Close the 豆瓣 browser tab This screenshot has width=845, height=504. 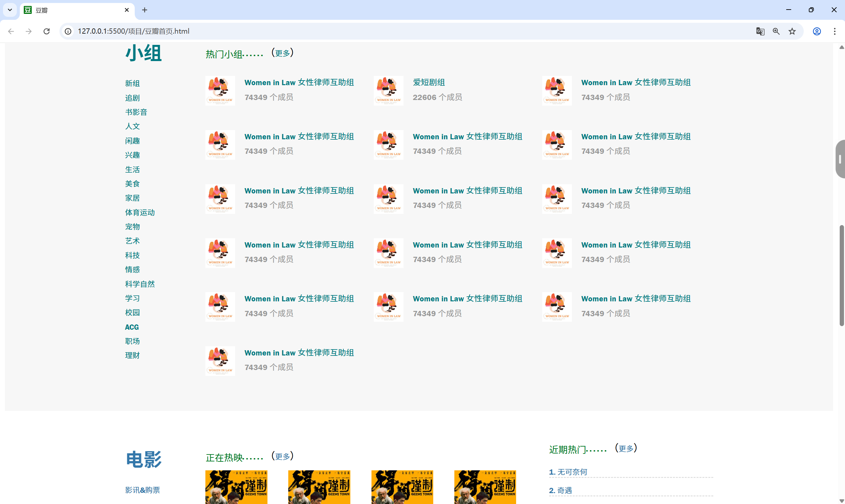[127, 10]
